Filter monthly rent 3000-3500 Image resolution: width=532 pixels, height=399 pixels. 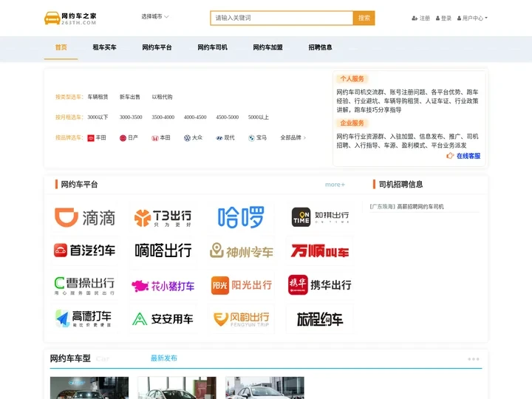pos(131,117)
